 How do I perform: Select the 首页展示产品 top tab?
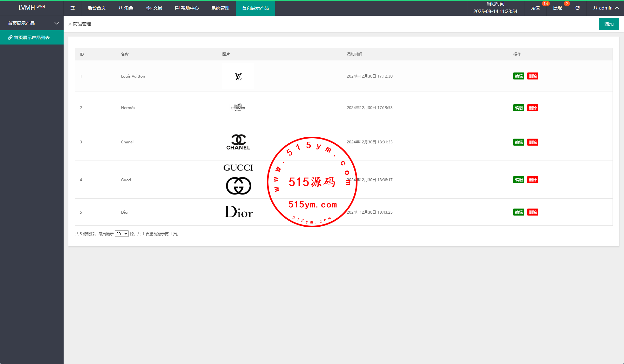[x=255, y=8]
